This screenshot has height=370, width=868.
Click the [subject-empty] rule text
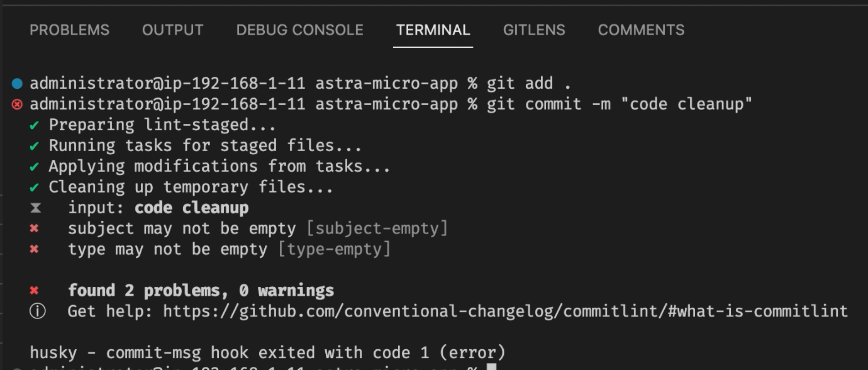click(377, 228)
